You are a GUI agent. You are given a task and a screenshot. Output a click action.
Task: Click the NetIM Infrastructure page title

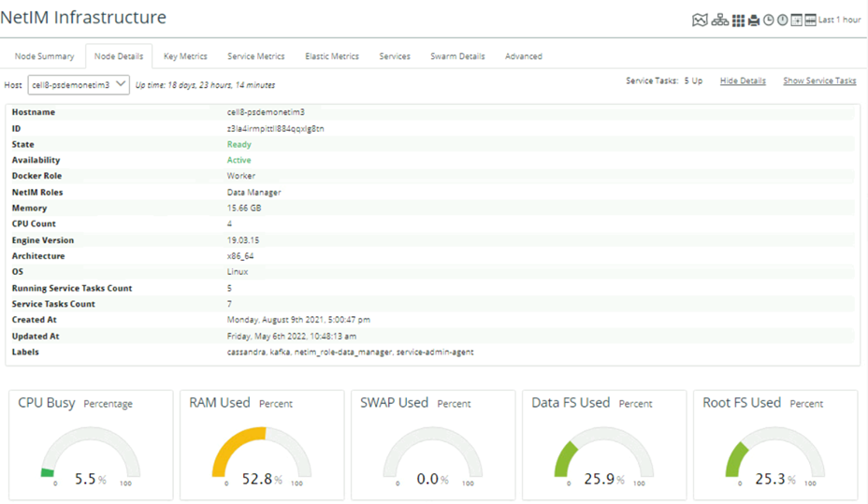(x=83, y=18)
